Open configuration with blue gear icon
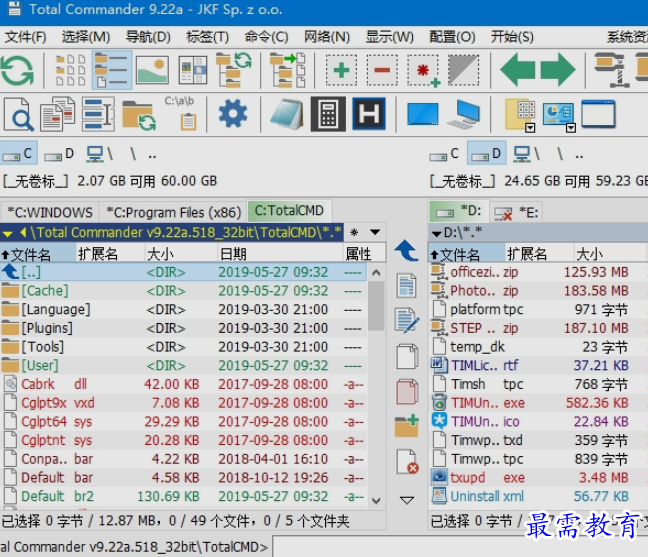Image resolution: width=648 pixels, height=557 pixels. (x=233, y=114)
